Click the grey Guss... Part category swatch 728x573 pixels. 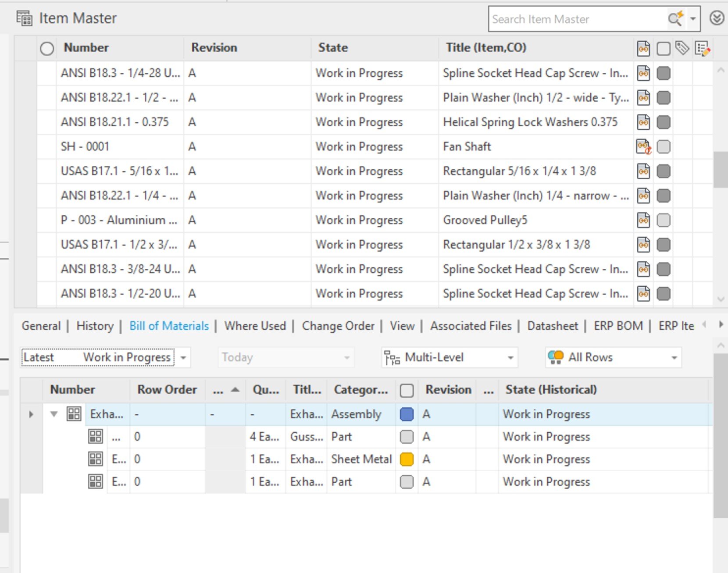[407, 437]
